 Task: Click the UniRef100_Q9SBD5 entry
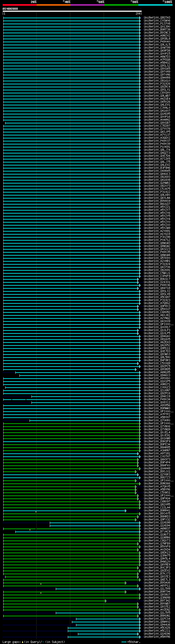(157, 369)
